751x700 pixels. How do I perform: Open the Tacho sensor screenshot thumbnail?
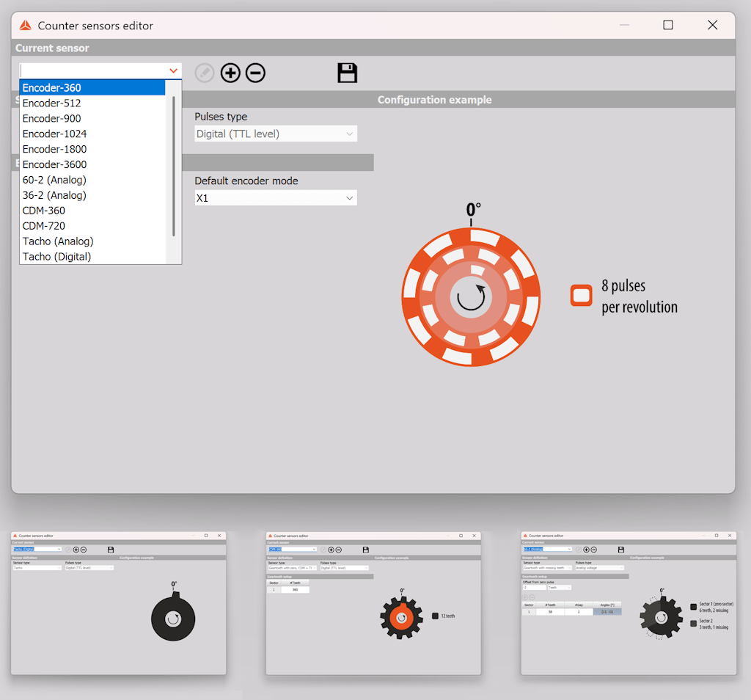point(118,603)
